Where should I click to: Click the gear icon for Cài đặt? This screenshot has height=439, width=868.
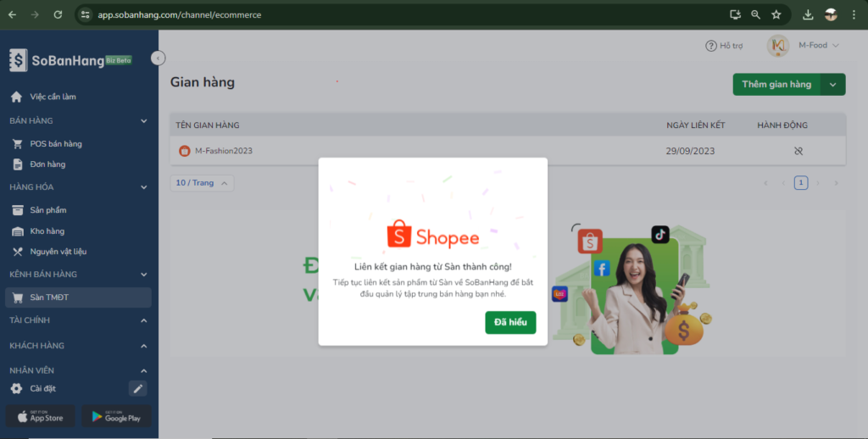point(17,389)
